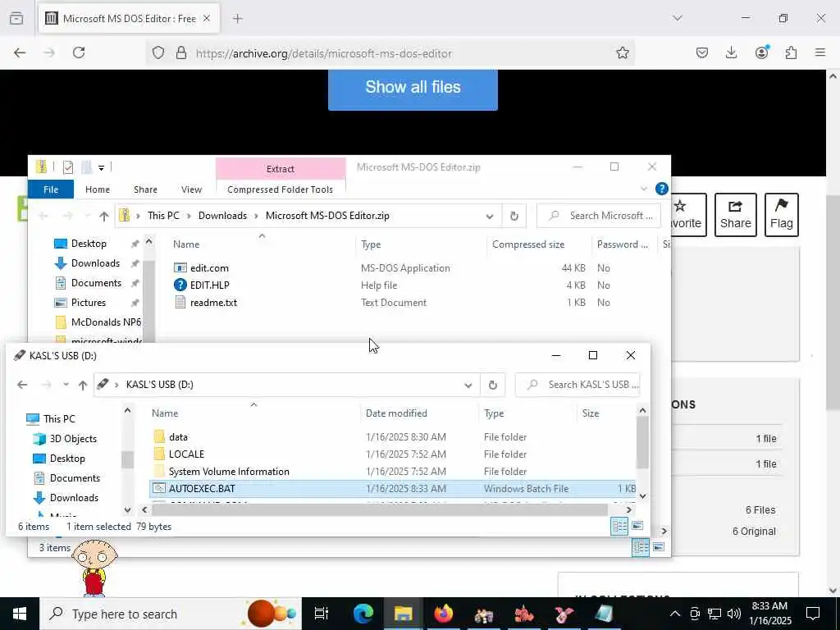
Task: Open the notification center icon
Action: 813,614
